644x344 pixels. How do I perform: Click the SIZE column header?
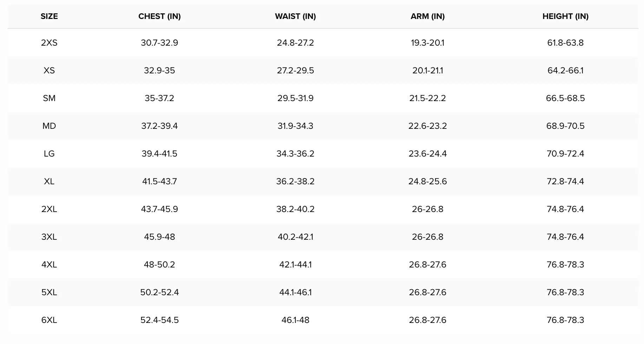click(49, 16)
